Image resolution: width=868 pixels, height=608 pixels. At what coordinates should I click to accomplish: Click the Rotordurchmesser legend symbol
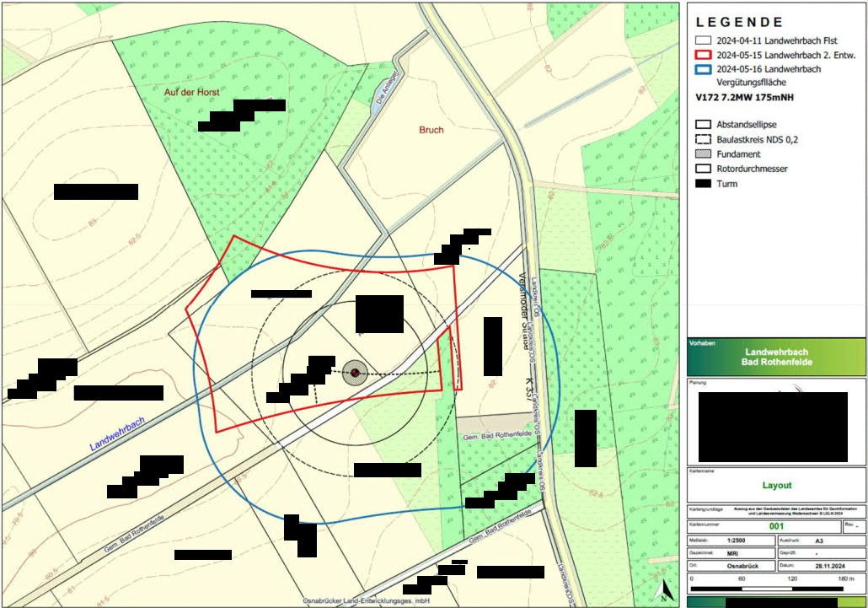[x=703, y=169]
